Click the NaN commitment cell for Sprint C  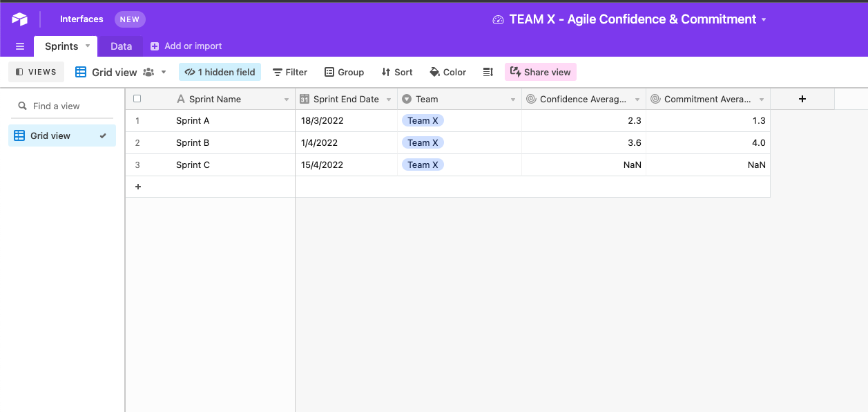click(708, 165)
